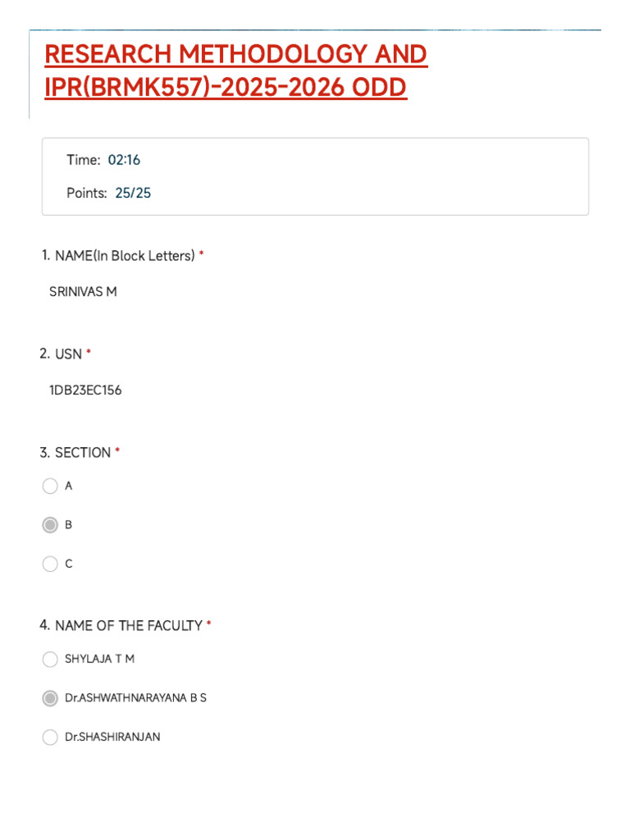Screen dimensions: 630x840
Task: Choose Dr.SHASHIRANJAN as faculty
Action: (50, 737)
